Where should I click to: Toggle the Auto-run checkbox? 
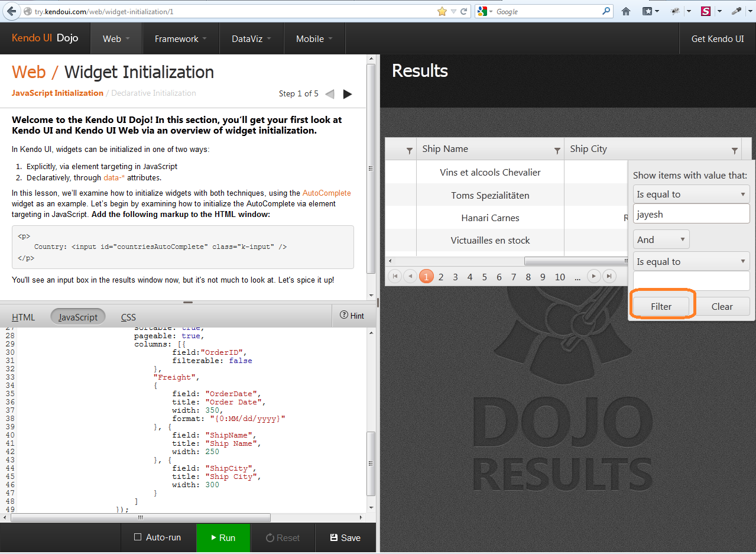click(138, 537)
